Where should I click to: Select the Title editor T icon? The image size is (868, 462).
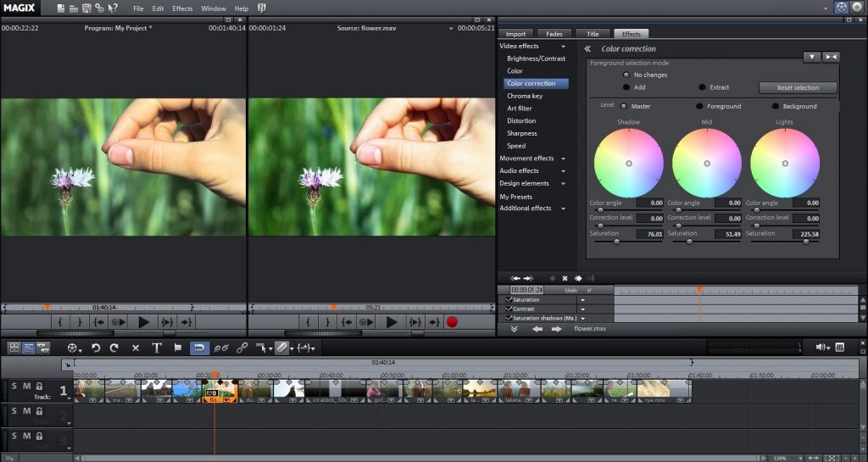click(157, 348)
